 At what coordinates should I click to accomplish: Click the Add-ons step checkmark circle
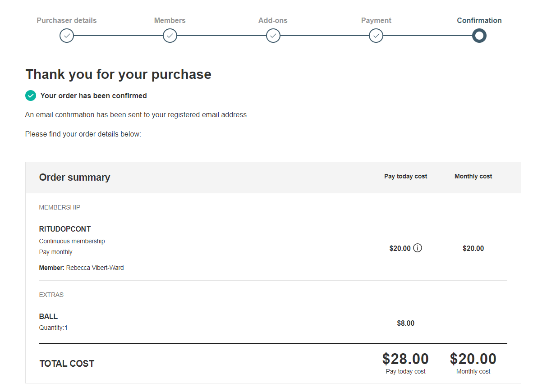point(273,36)
